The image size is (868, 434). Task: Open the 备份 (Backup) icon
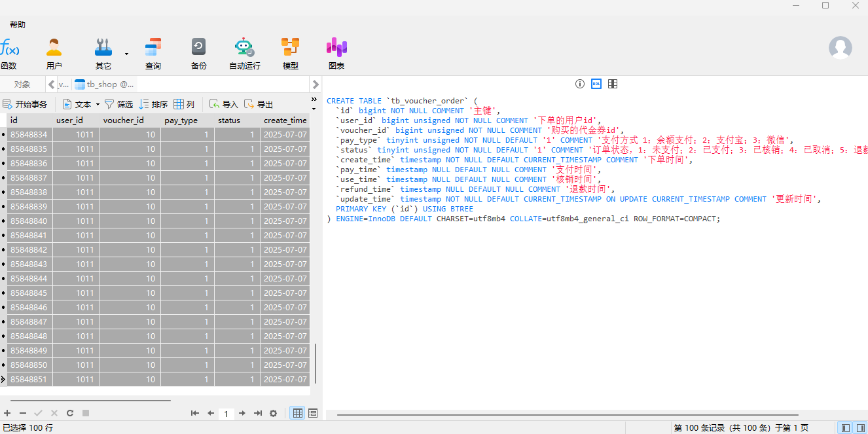point(198,54)
